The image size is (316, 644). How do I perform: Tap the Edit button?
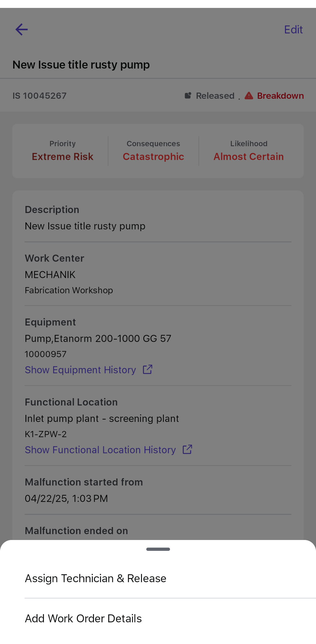293,30
